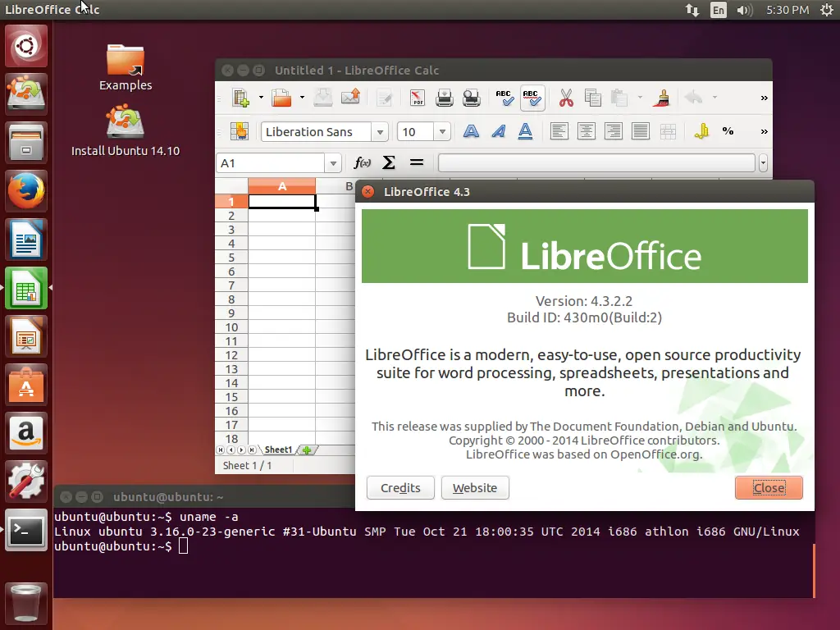Screen dimensions: 840x630
Task: Expand the Open recent files dropdown arrow
Action: (x=302, y=98)
